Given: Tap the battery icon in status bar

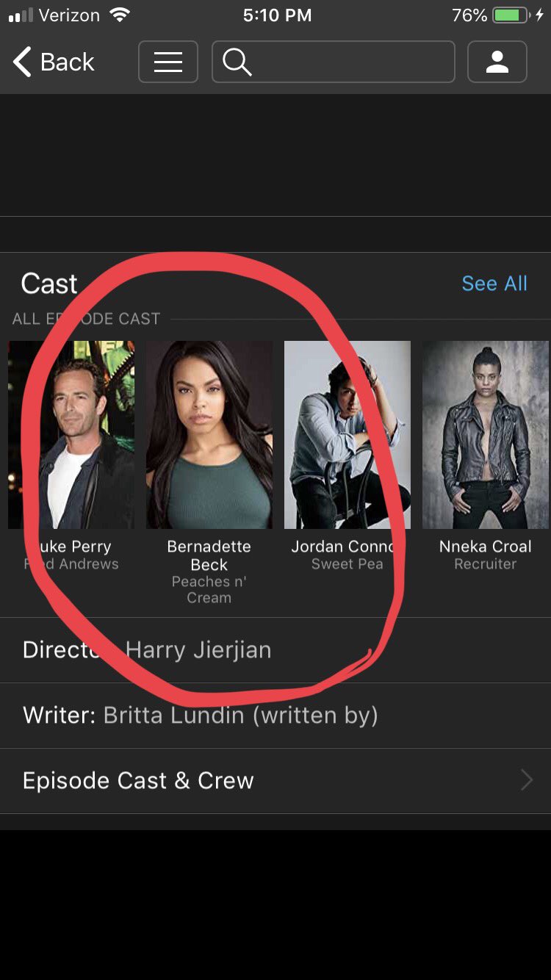Looking at the screenshot, I should coord(511,15).
